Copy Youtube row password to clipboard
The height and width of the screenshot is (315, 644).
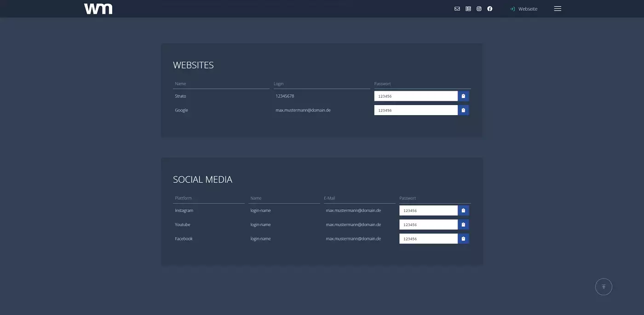pyautogui.click(x=463, y=225)
